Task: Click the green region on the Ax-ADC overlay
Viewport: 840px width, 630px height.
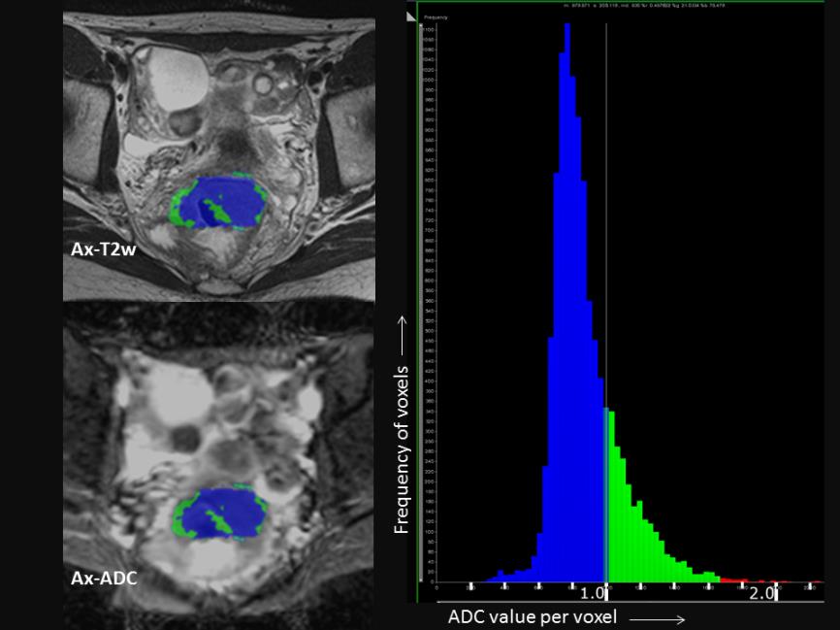Action: point(179,519)
